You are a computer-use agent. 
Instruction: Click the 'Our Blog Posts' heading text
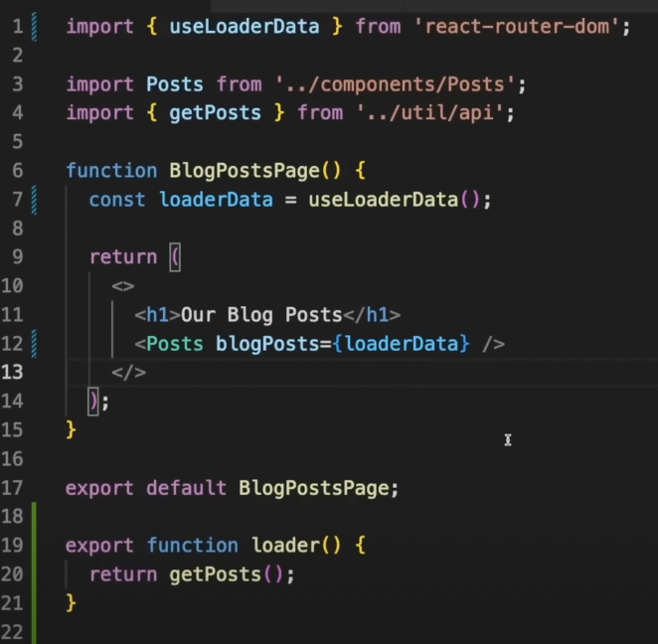tap(261, 315)
